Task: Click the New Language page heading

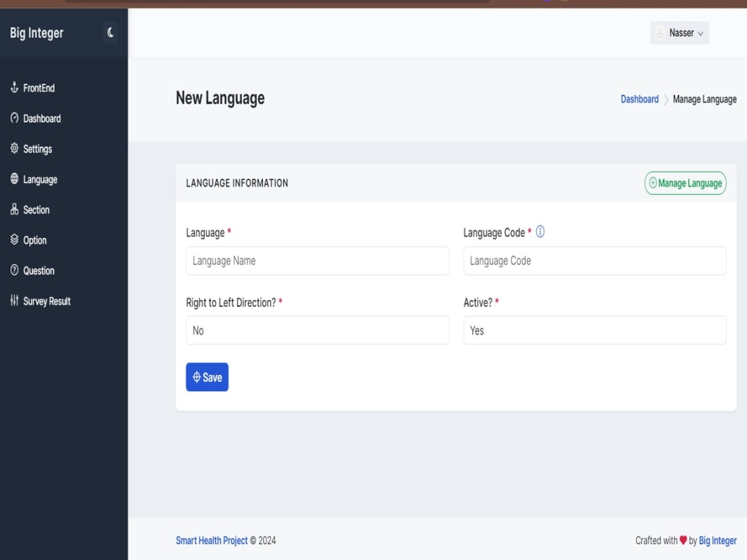Action: (x=220, y=98)
